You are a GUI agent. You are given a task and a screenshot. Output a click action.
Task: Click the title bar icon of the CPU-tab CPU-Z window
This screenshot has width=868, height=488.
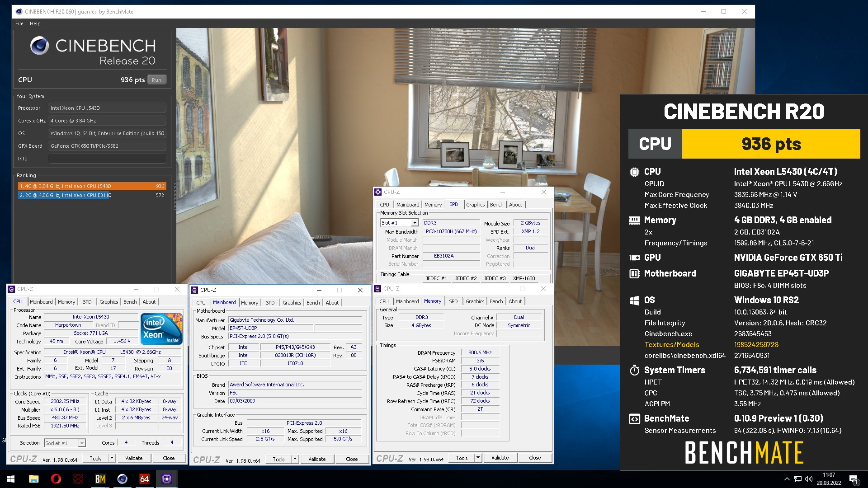click(x=11, y=289)
